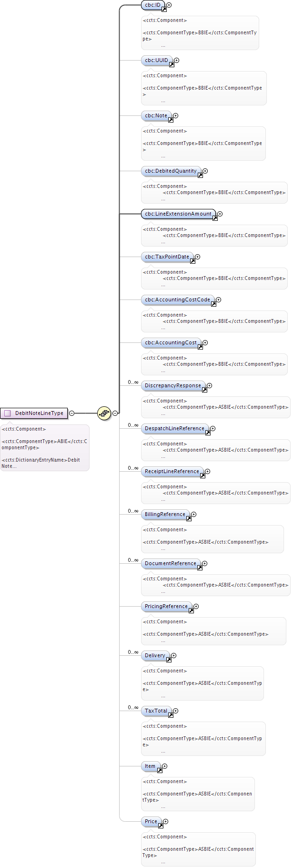
Task: Expand the ReceiptLineReference element
Action: point(208,471)
